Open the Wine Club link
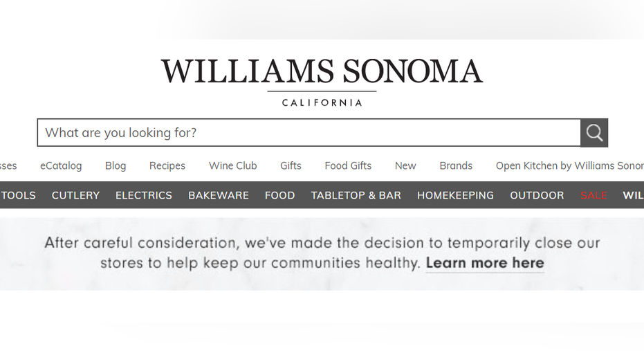Screen dimensions: 644x362 pos(233,165)
